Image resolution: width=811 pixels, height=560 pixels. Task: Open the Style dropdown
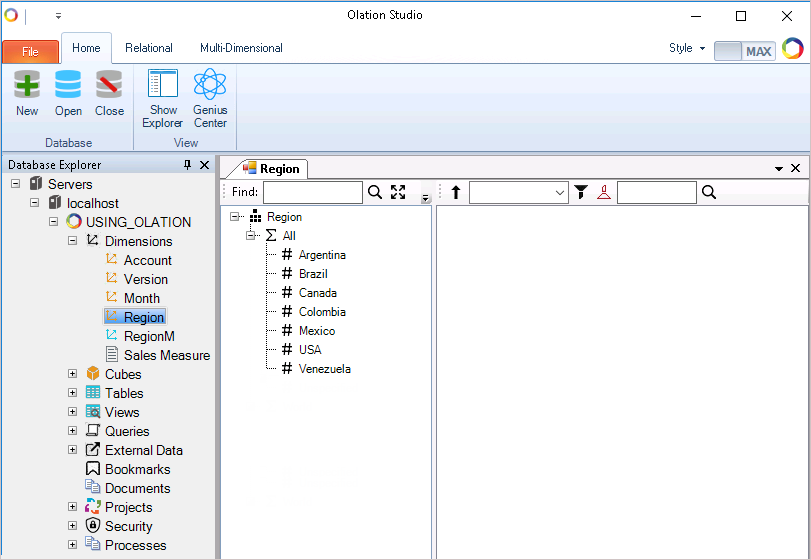click(x=687, y=48)
